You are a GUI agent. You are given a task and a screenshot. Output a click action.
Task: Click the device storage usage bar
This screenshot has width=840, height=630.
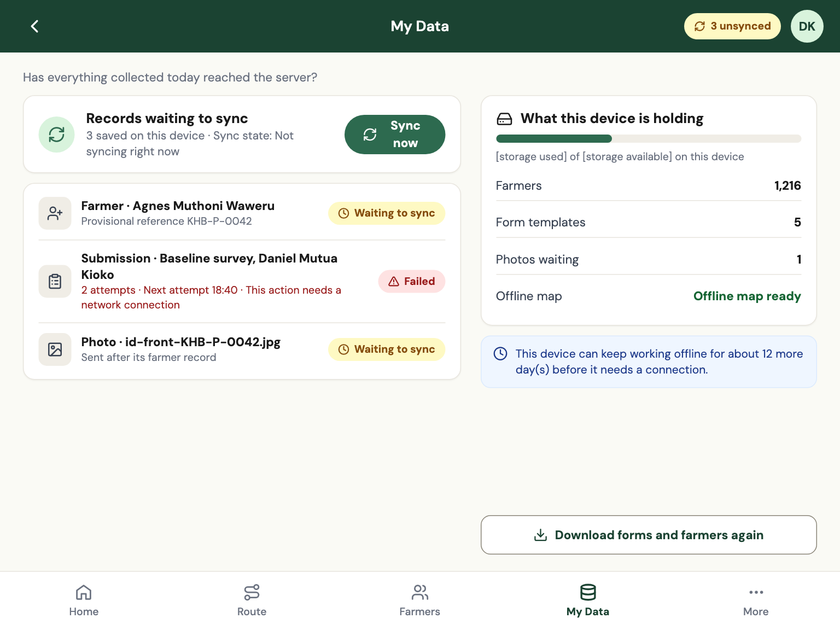point(649,139)
